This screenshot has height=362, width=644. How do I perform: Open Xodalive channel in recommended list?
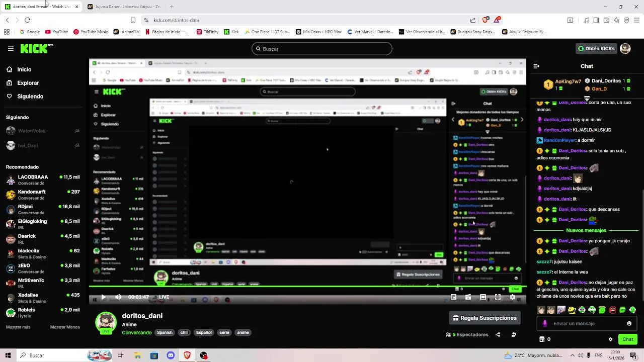[43, 298]
